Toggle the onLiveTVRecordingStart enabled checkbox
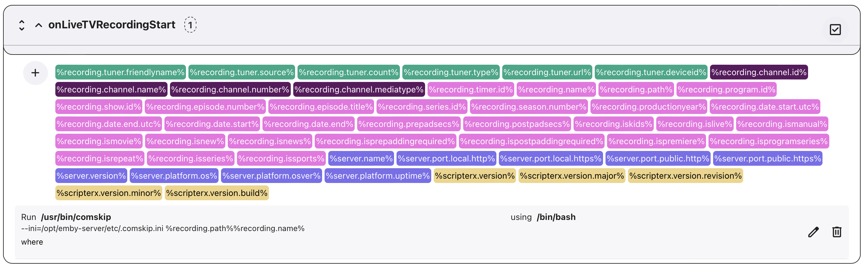Image resolution: width=868 pixels, height=268 pixels. coord(835,30)
